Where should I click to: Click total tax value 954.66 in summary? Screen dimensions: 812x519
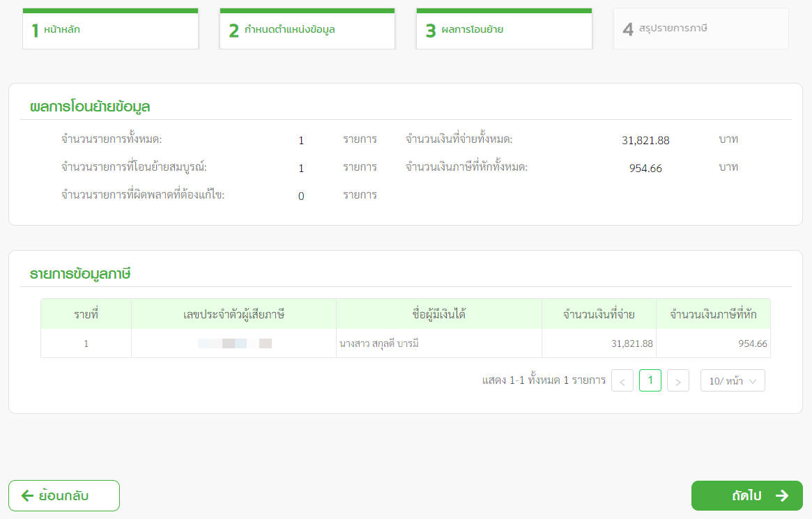(x=645, y=168)
